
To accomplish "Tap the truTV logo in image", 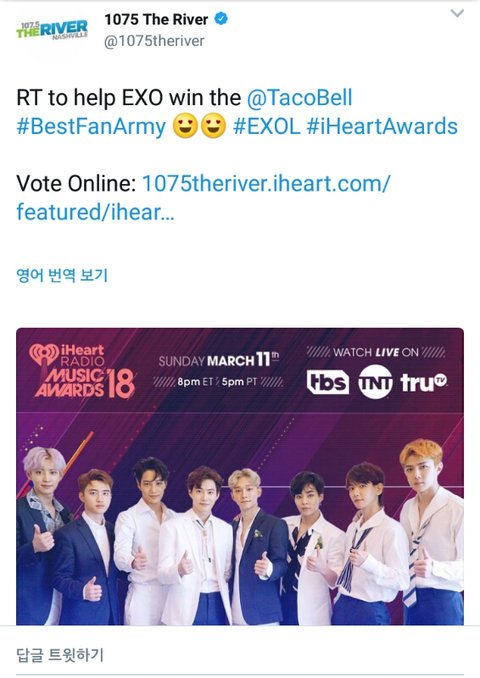I will pyautogui.click(x=424, y=382).
